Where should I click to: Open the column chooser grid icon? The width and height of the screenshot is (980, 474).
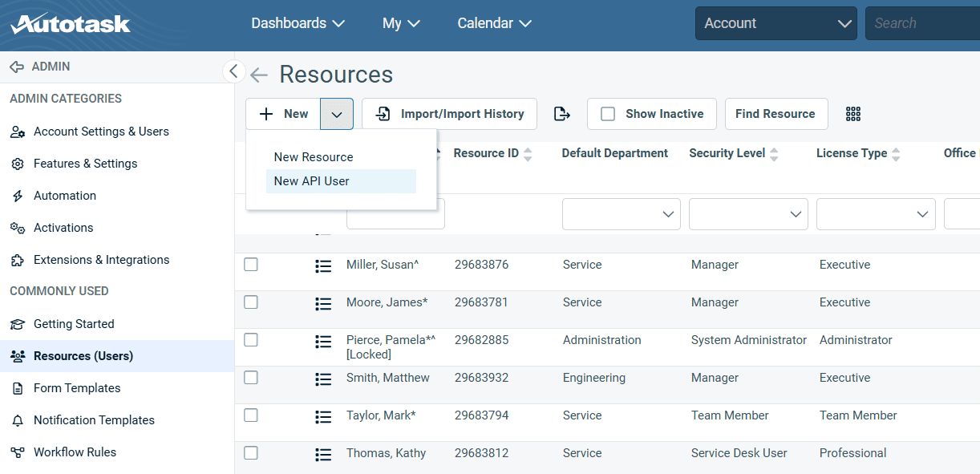tap(853, 114)
